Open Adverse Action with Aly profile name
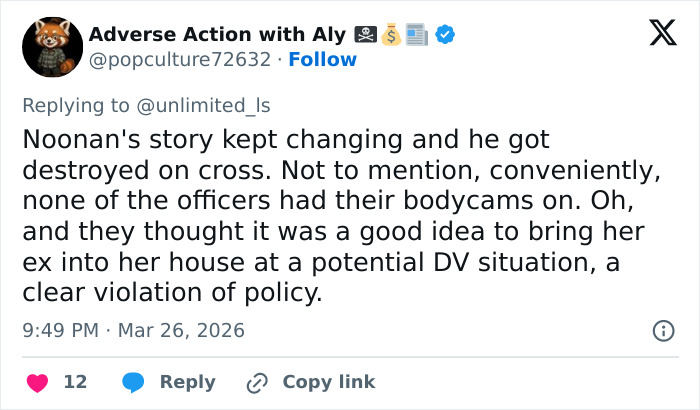700x410 pixels. 216,34
